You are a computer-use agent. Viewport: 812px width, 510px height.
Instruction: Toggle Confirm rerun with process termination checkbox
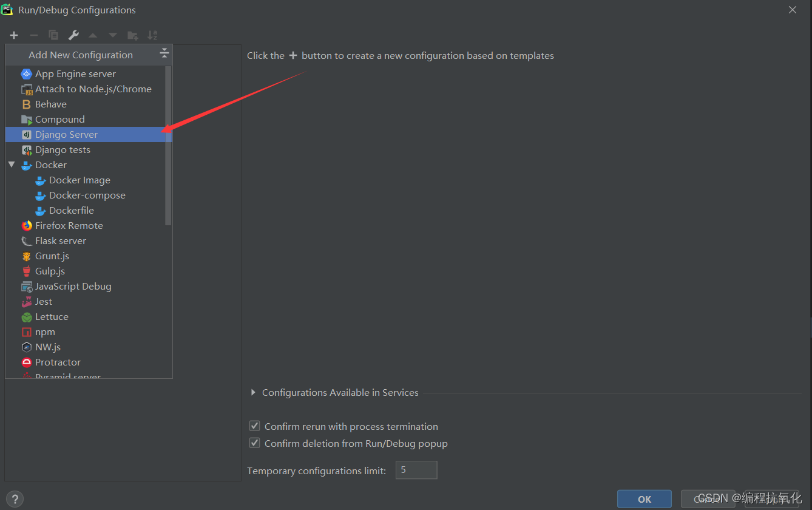255,426
